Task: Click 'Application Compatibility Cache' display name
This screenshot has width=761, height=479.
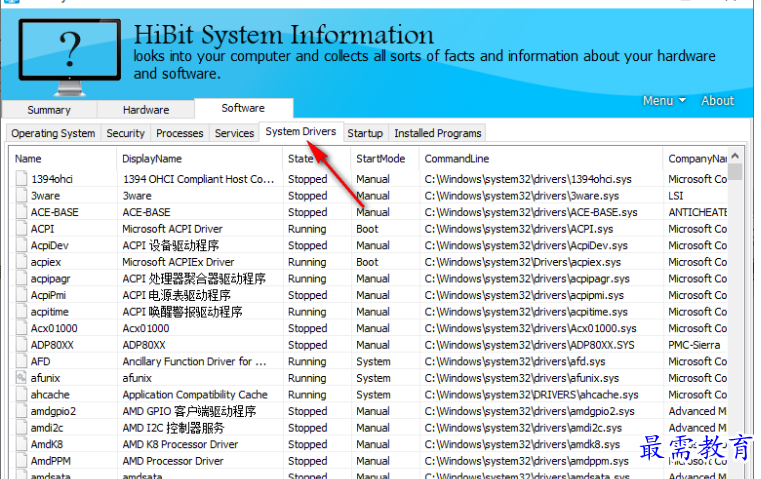Action: click(195, 395)
